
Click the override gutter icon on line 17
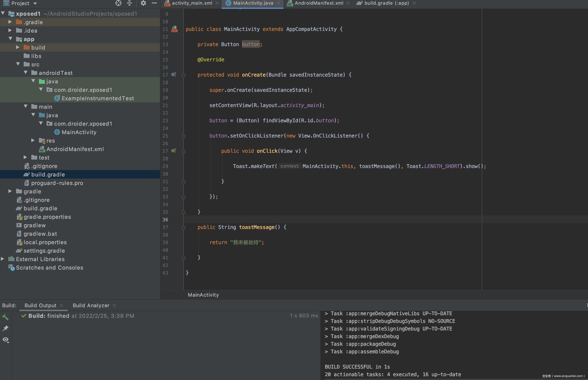(174, 74)
